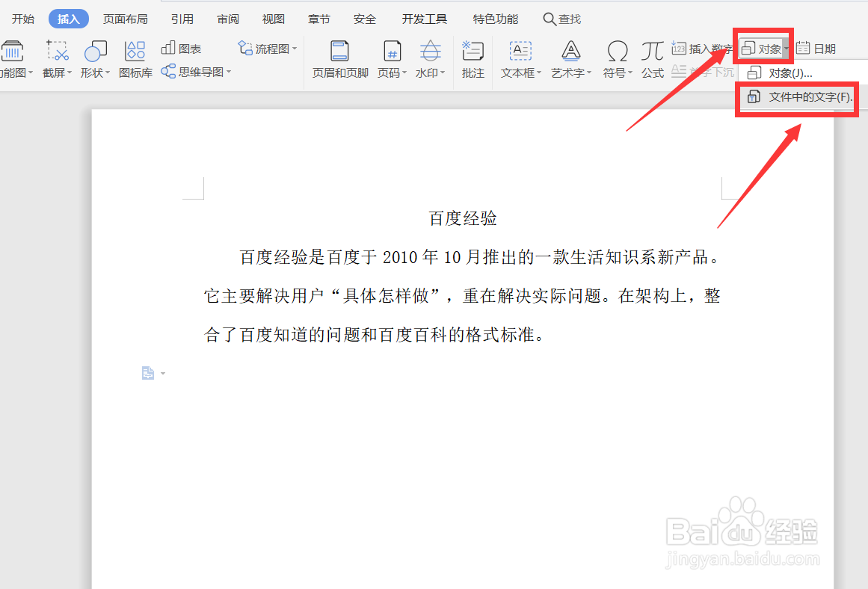The width and height of the screenshot is (868, 589).
Task: Open the 形状 shapes tool
Action: [95, 59]
